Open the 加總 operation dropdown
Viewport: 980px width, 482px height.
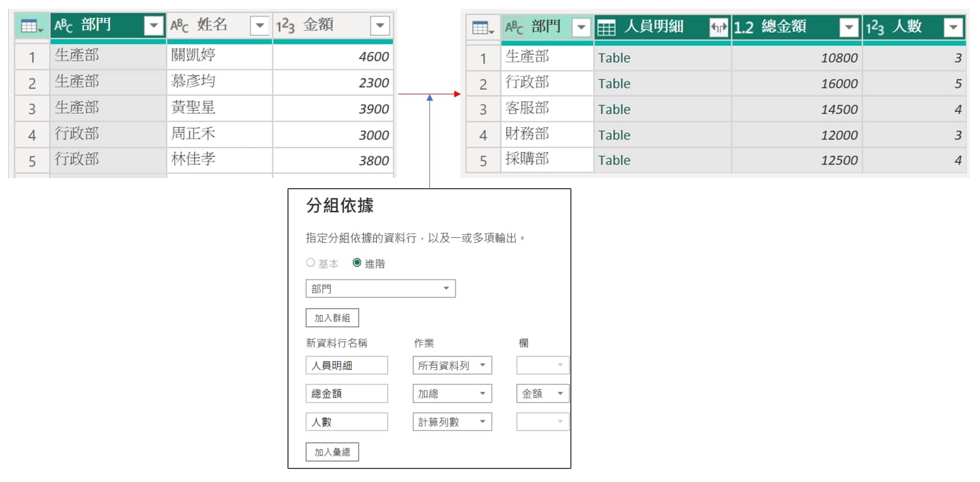(x=452, y=394)
